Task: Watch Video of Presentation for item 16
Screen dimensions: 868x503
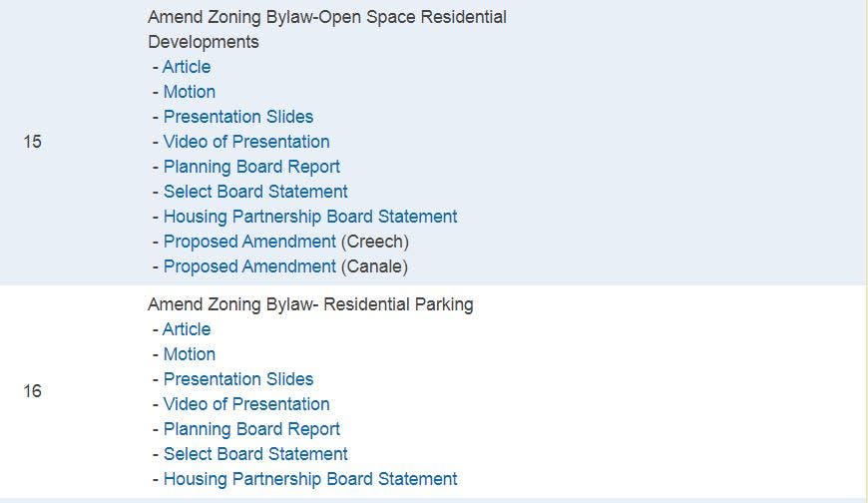Action: pyautogui.click(x=246, y=404)
